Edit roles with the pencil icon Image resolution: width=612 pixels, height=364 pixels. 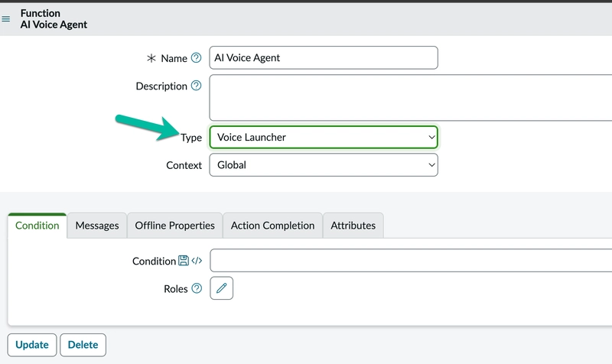tap(221, 288)
